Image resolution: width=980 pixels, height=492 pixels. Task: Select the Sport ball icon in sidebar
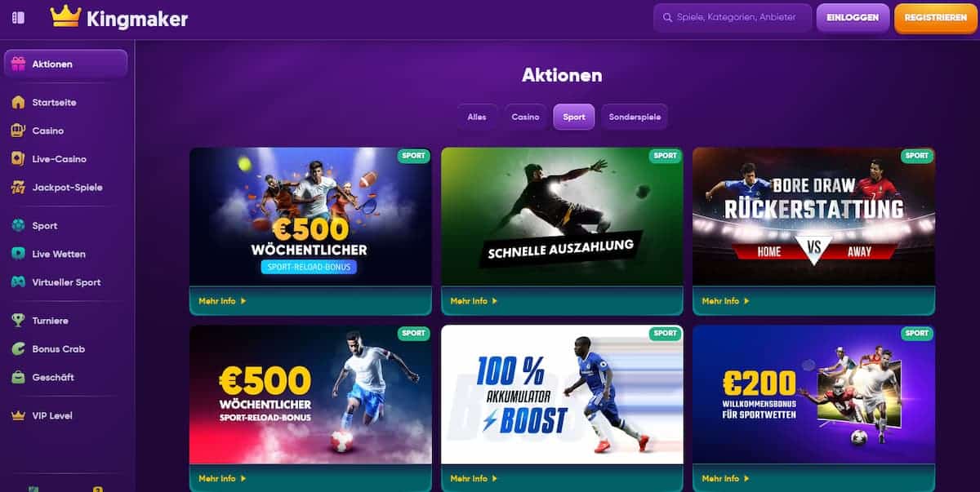click(x=18, y=226)
